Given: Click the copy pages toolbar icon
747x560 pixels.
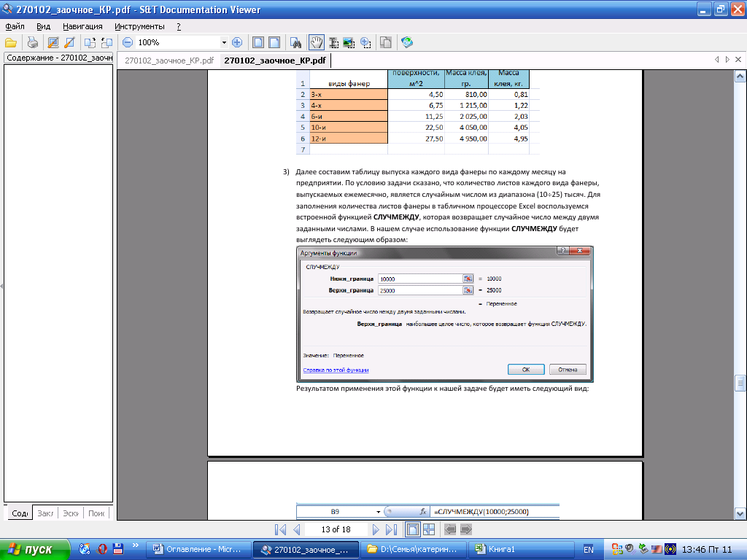Looking at the screenshot, I should click(386, 43).
